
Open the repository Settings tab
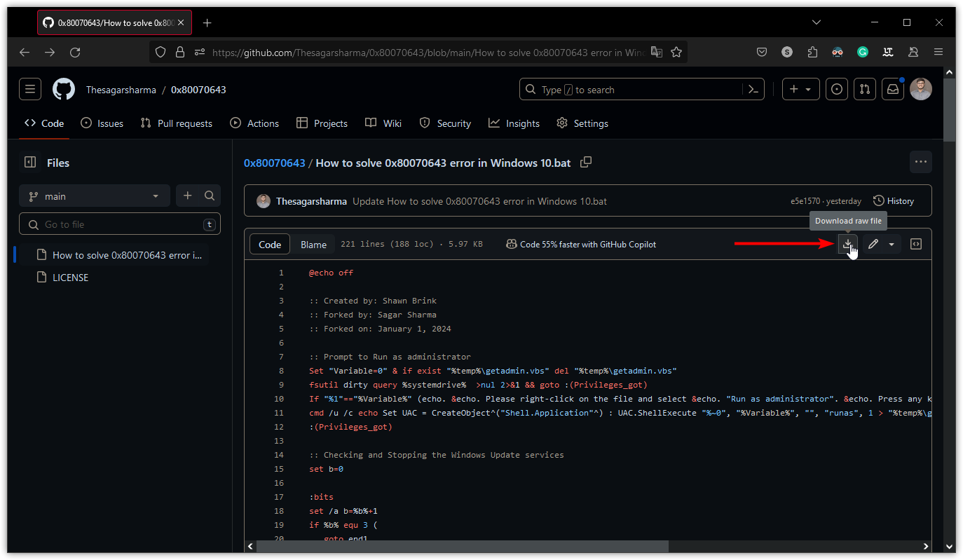click(582, 123)
